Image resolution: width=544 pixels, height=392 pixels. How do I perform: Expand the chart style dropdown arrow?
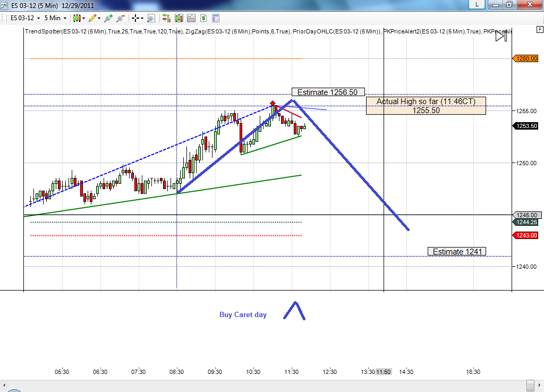[x=83, y=19]
